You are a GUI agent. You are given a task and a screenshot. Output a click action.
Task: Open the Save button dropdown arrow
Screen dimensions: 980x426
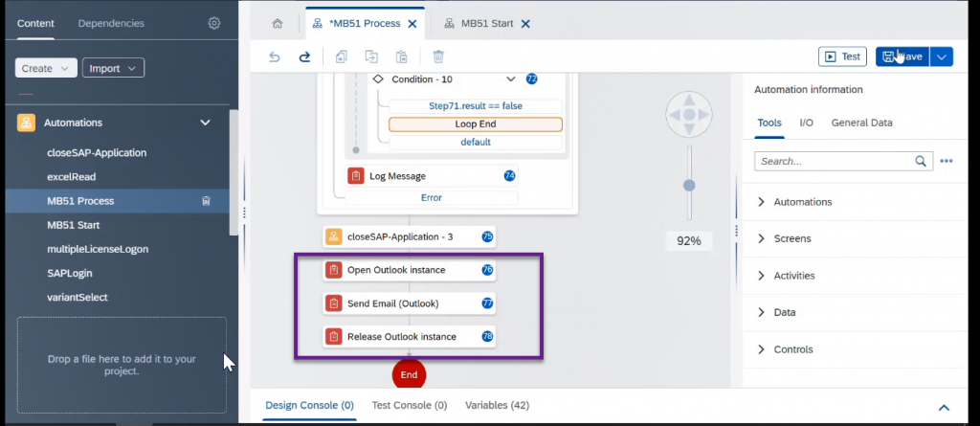tap(942, 56)
